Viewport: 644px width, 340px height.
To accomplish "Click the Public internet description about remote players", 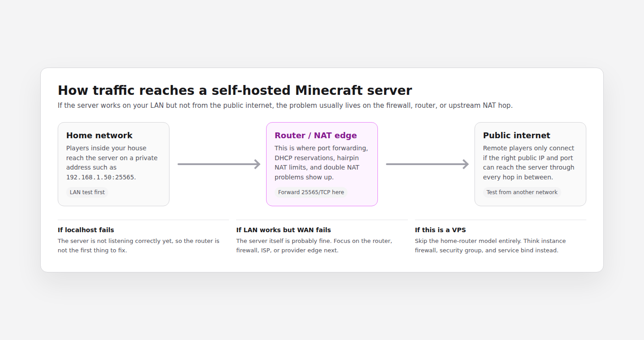I will coord(529,162).
